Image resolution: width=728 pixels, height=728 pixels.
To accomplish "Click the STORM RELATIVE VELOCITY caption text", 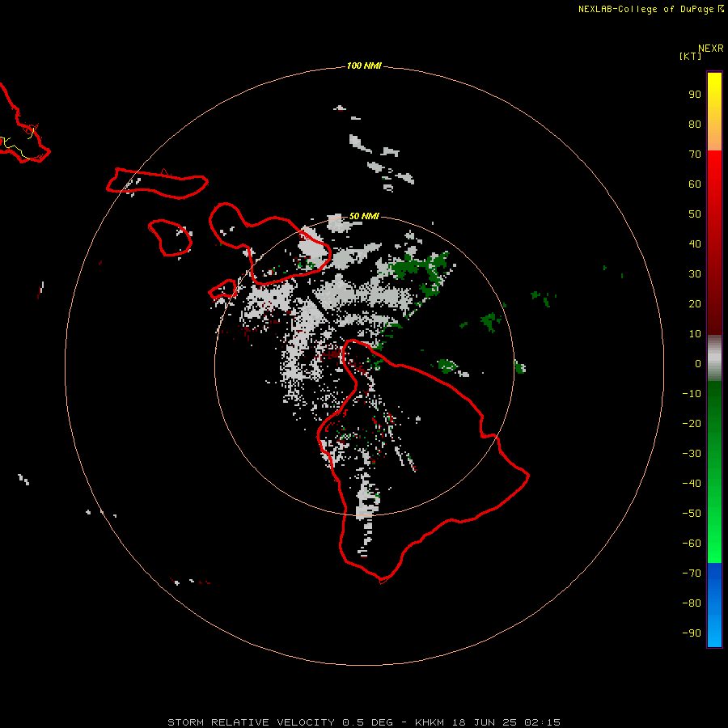I will [251, 722].
